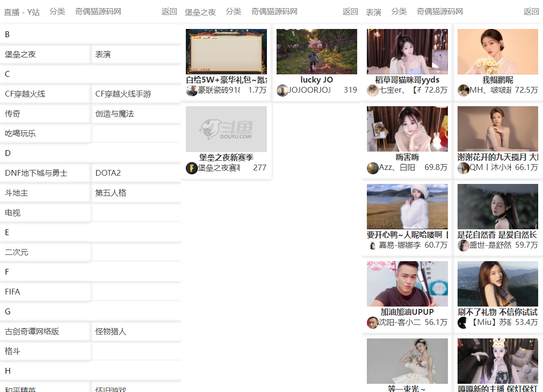Select the CF穿越火线手游 category
543x392 pixels.
coord(136,94)
